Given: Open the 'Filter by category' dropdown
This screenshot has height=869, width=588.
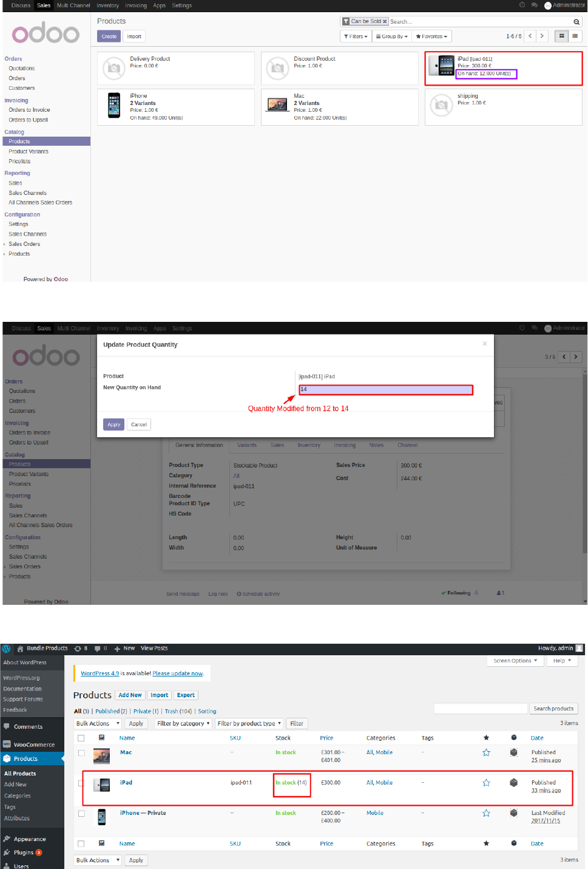Looking at the screenshot, I should (x=183, y=724).
